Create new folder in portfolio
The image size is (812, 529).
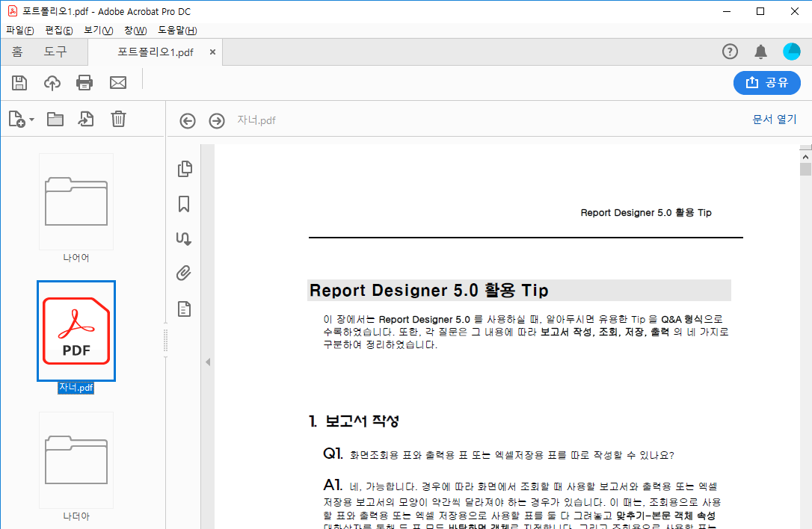(55, 120)
